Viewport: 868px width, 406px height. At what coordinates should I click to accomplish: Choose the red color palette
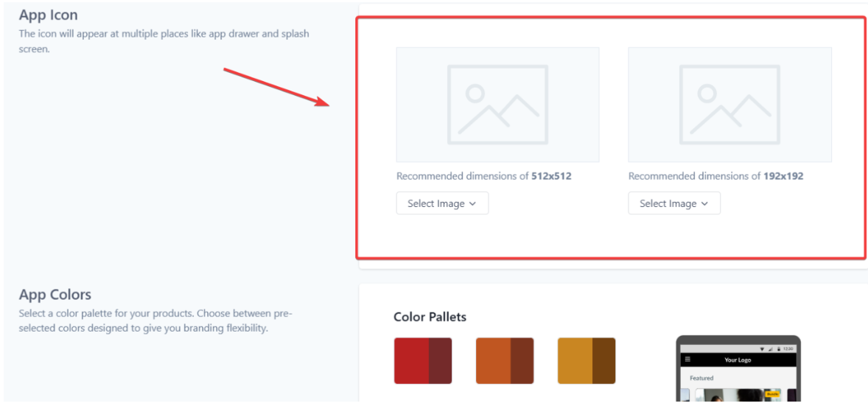tap(423, 360)
